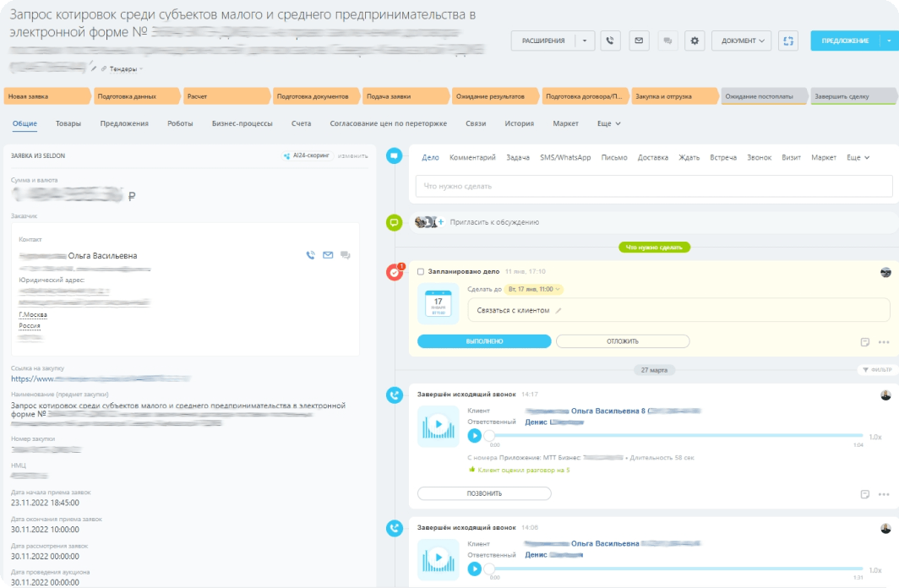The width and height of the screenshot is (899, 588).
Task: Check the Запланировано дело checkbox
Action: pos(421,272)
